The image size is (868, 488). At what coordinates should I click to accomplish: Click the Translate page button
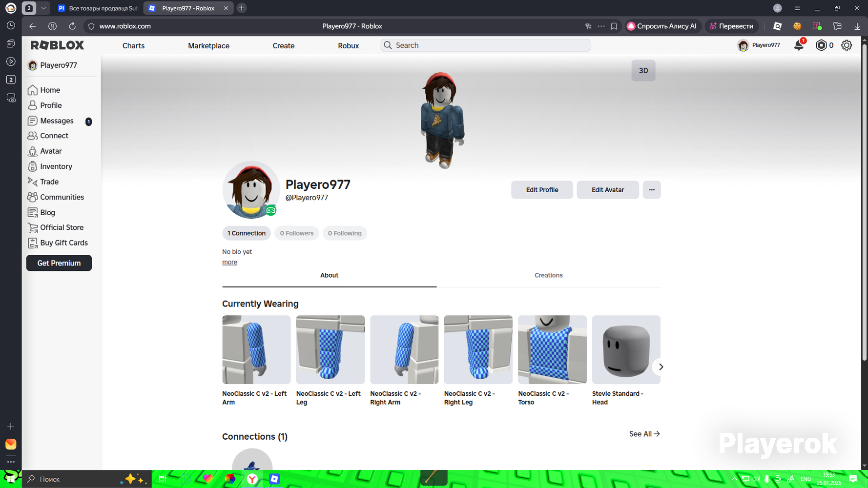click(x=731, y=26)
